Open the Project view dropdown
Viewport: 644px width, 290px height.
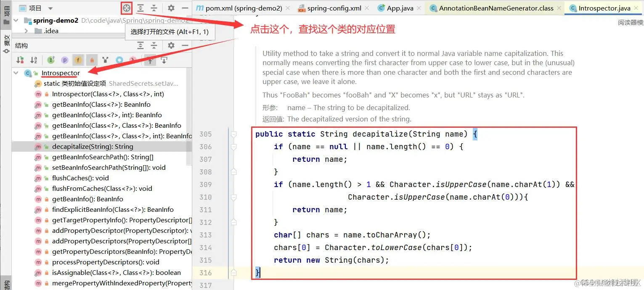(50, 8)
